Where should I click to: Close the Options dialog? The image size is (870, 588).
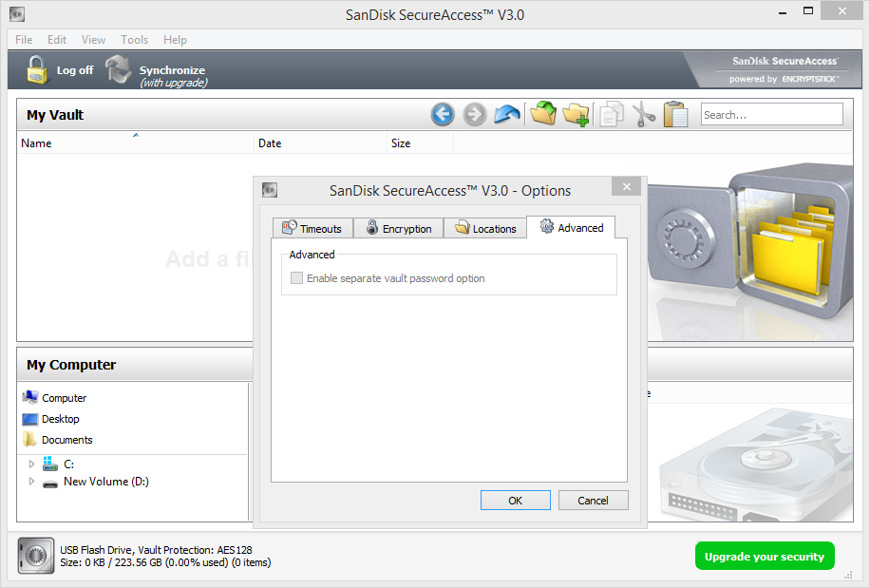click(x=627, y=187)
